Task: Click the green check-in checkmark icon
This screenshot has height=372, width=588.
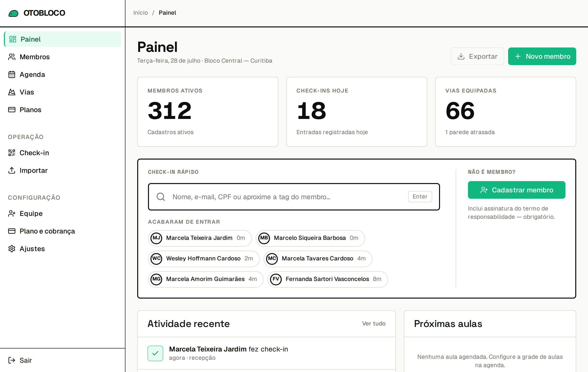Action: coord(155,353)
